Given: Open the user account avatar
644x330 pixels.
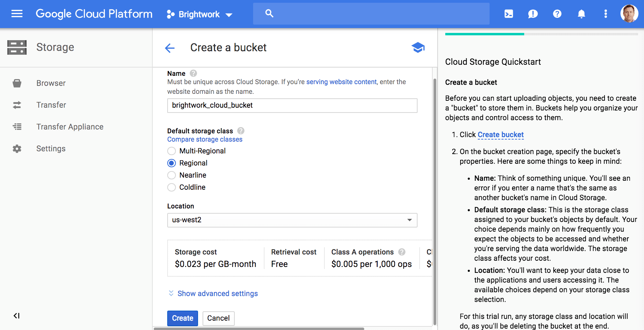Looking at the screenshot, I should (629, 14).
